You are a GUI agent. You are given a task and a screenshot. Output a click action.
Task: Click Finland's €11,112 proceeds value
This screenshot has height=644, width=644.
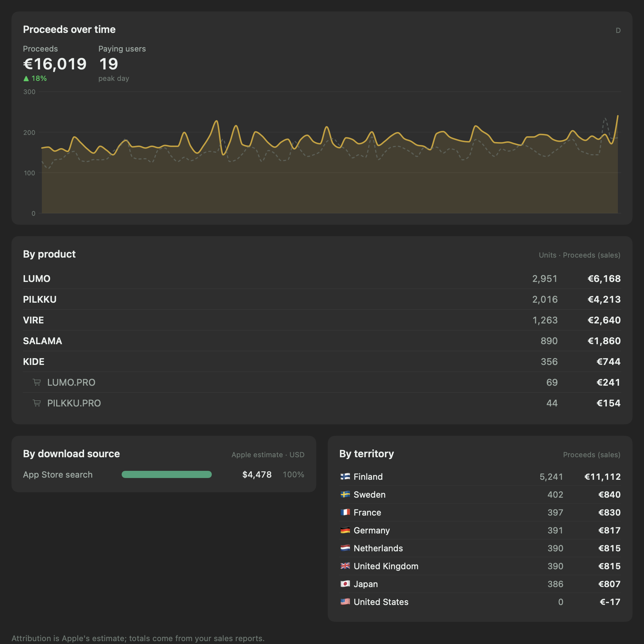pyautogui.click(x=602, y=477)
